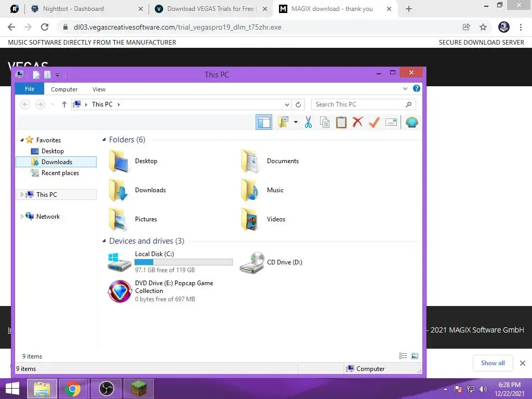Expand This PC in navigation pane
The height and width of the screenshot is (399, 532).
pos(22,194)
